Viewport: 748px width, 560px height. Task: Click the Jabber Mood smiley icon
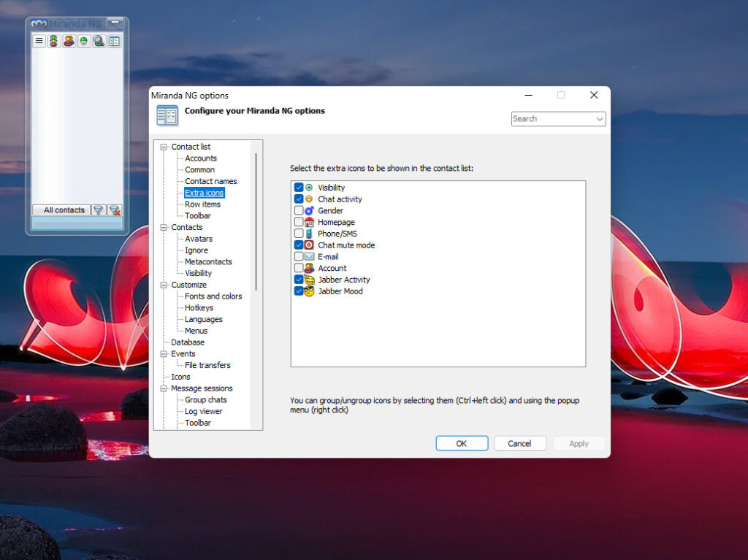click(x=309, y=291)
